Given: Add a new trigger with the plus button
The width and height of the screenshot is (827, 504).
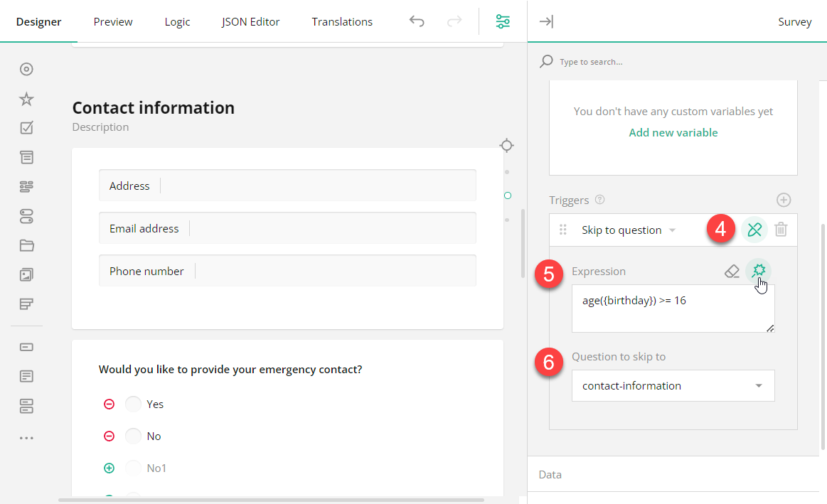Looking at the screenshot, I should [784, 200].
